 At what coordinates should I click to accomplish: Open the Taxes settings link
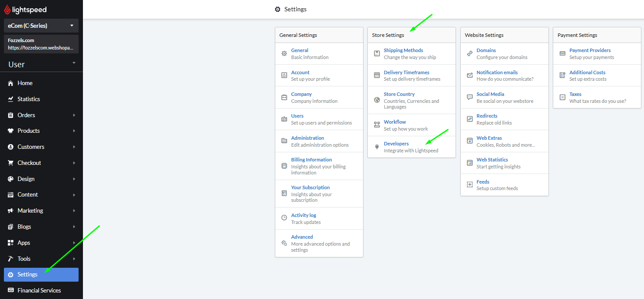575,94
